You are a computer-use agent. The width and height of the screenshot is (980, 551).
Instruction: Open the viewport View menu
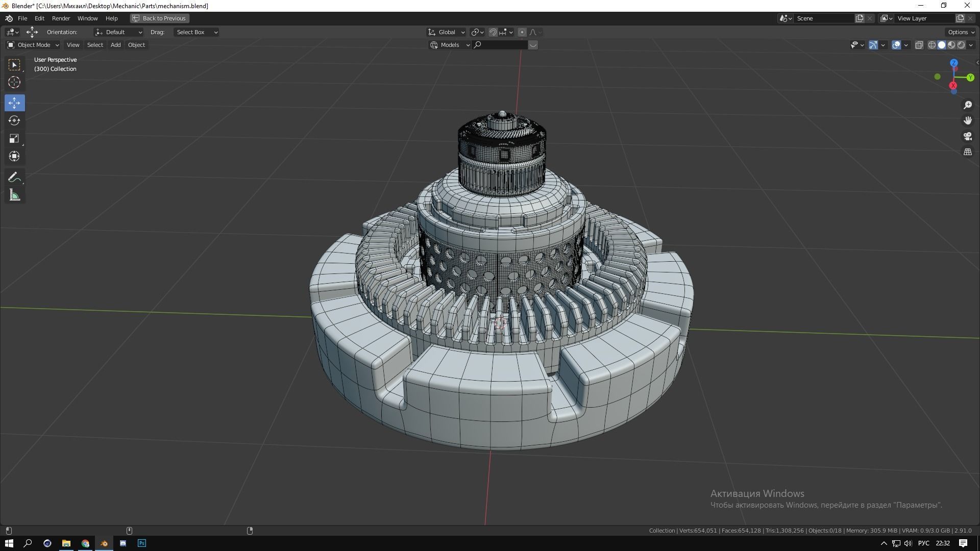pos(73,45)
